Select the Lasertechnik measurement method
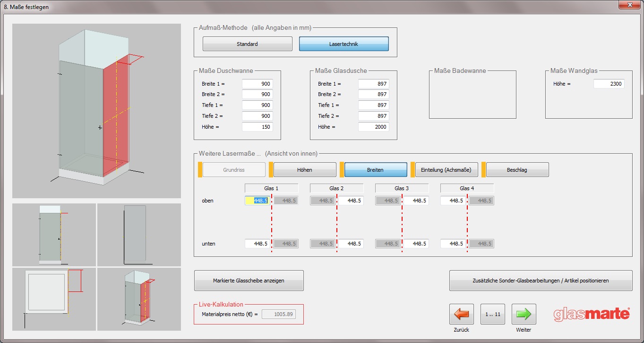The image size is (644, 343). [343, 44]
